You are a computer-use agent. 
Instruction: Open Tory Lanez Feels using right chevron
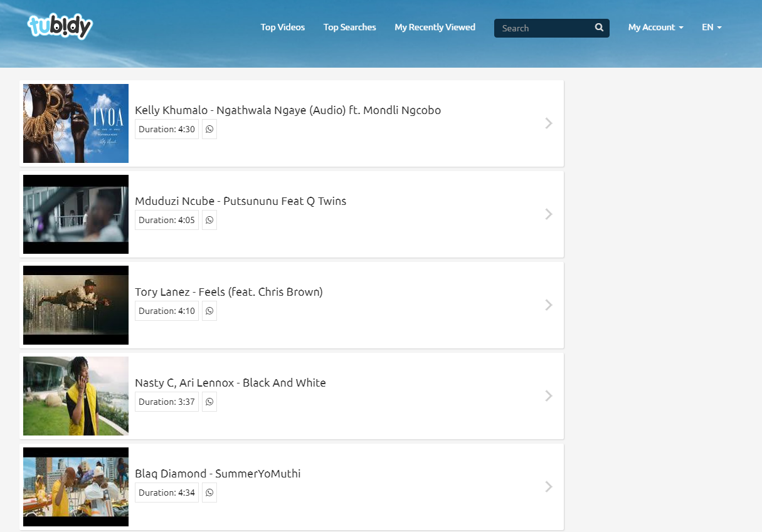(549, 305)
